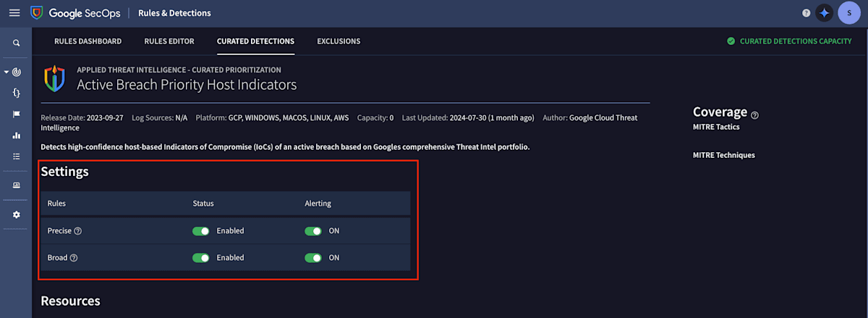Click the ON label in Broad row

(334, 258)
